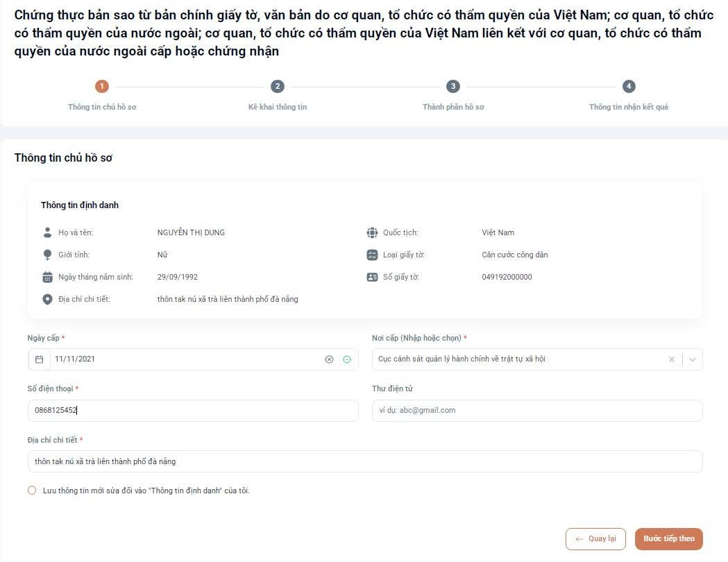The height and width of the screenshot is (562, 728).
Task: Click the Bước tiếp theo button
Action: pos(668,539)
